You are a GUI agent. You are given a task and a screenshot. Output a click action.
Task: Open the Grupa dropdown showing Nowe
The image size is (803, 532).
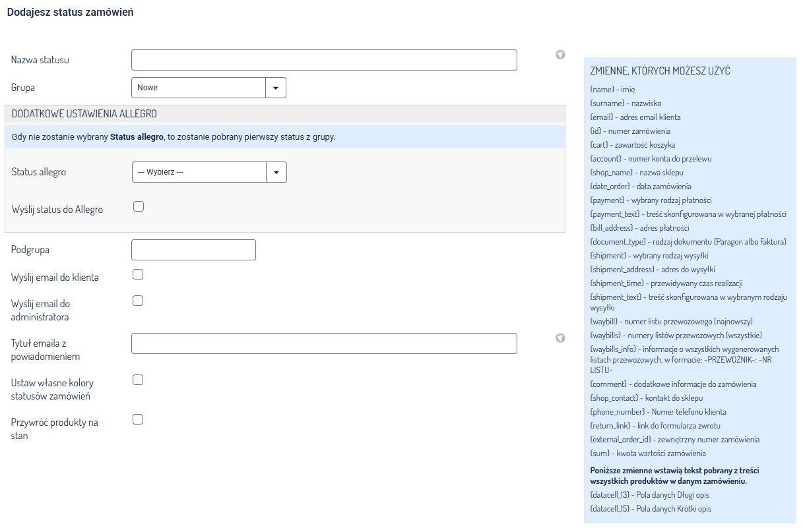click(209, 88)
